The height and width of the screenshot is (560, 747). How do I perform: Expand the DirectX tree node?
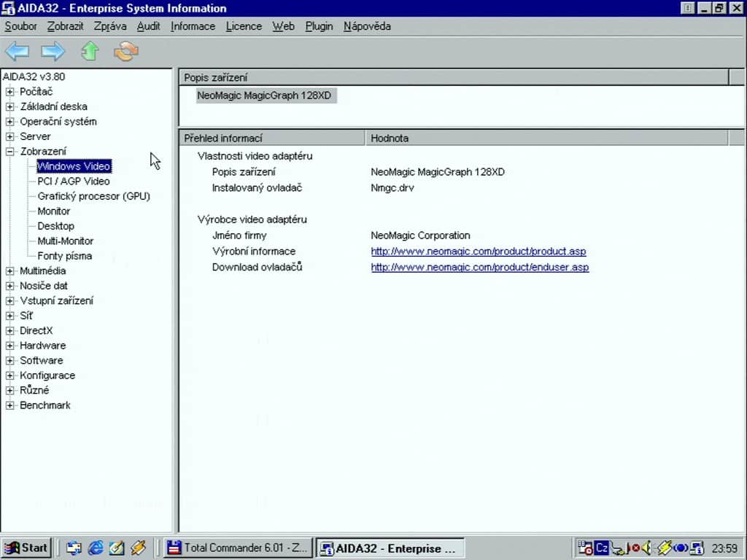[x=9, y=330]
